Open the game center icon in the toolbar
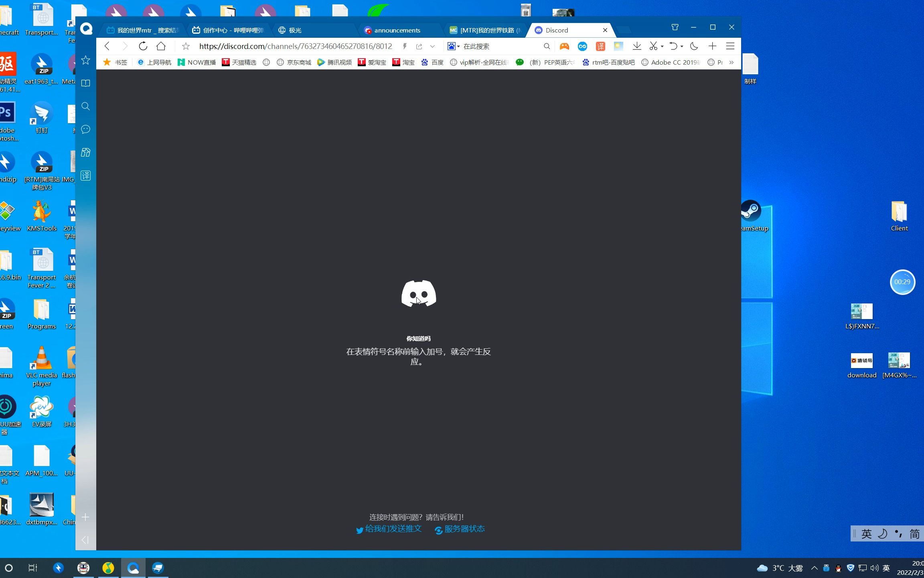The width and height of the screenshot is (924, 578). pos(564,46)
